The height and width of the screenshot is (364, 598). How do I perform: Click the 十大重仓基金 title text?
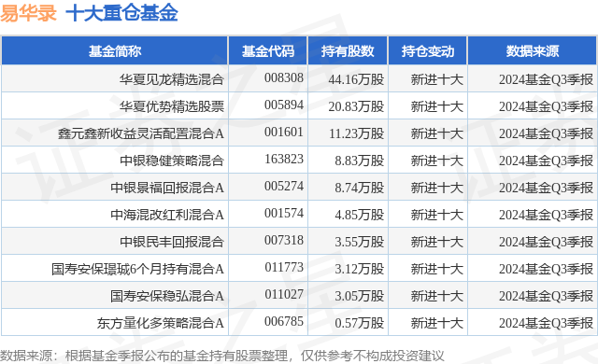click(121, 12)
